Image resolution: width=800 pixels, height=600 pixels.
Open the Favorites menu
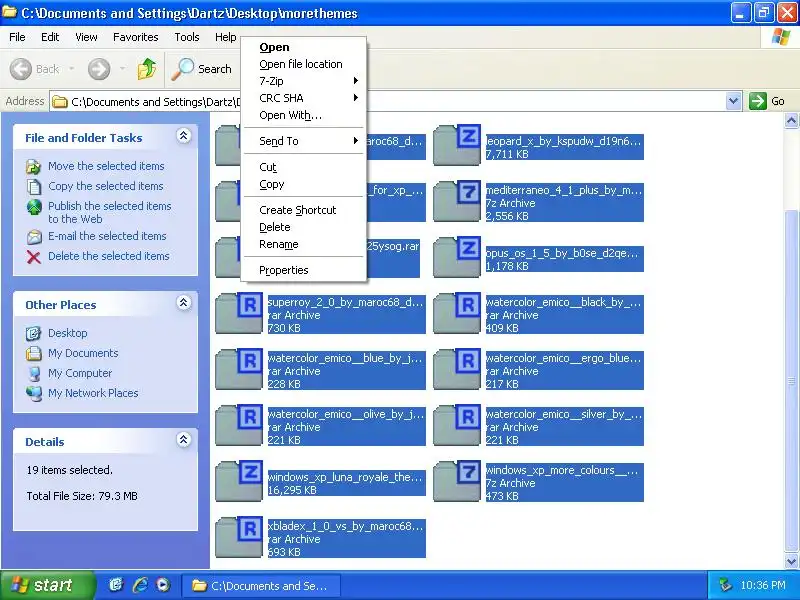click(136, 37)
